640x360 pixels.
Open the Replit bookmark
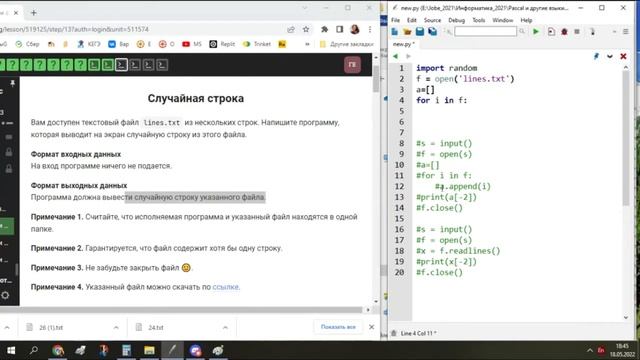(222, 44)
